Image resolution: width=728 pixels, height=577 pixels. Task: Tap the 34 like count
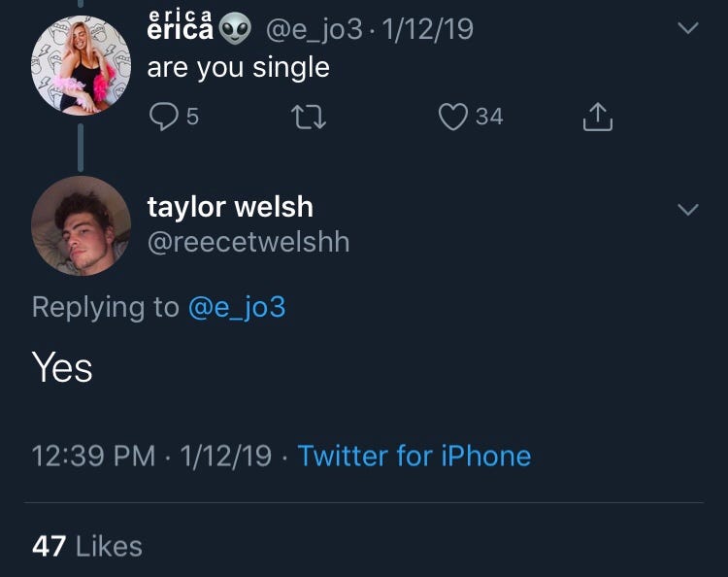pos(489,118)
